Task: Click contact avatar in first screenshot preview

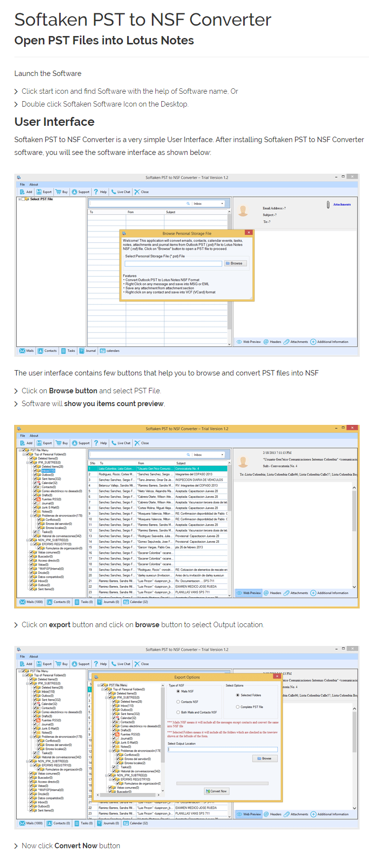Action: pos(243,211)
